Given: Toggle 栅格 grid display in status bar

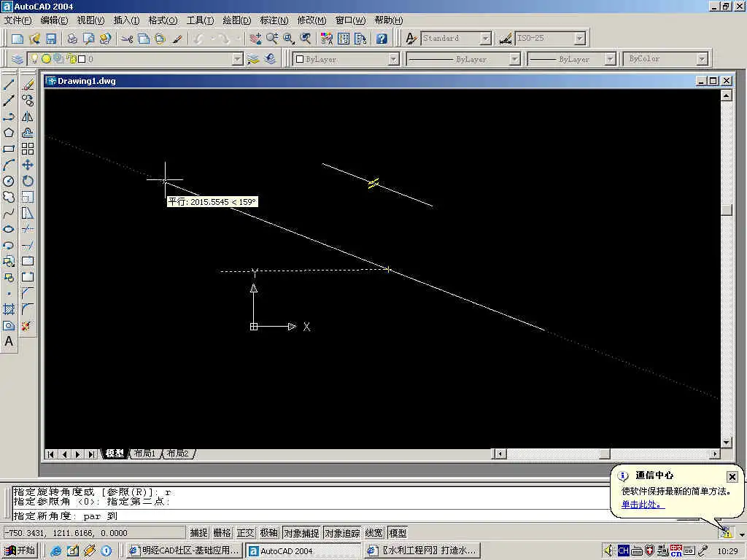Looking at the screenshot, I should pos(222,533).
